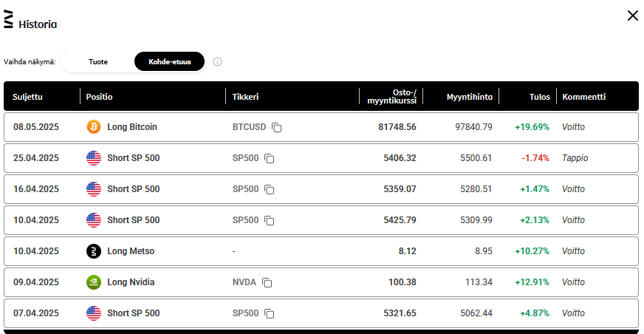The height and width of the screenshot is (334, 644).
Task: Click the Tappio comment on 25.04.2025 row
Action: 575,158
